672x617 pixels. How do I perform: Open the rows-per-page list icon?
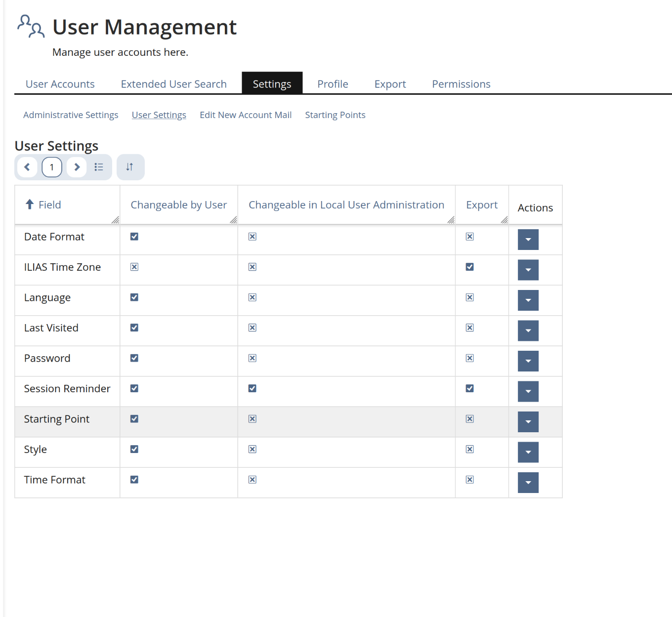pyautogui.click(x=98, y=167)
